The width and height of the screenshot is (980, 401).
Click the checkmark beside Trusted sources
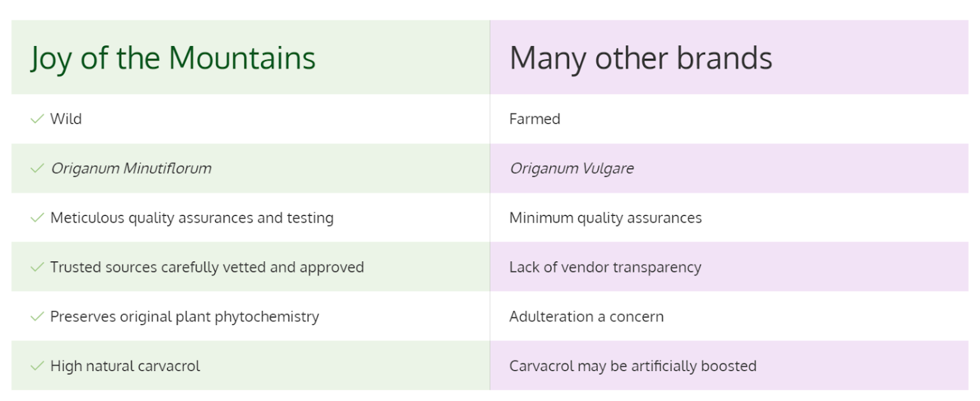36,267
